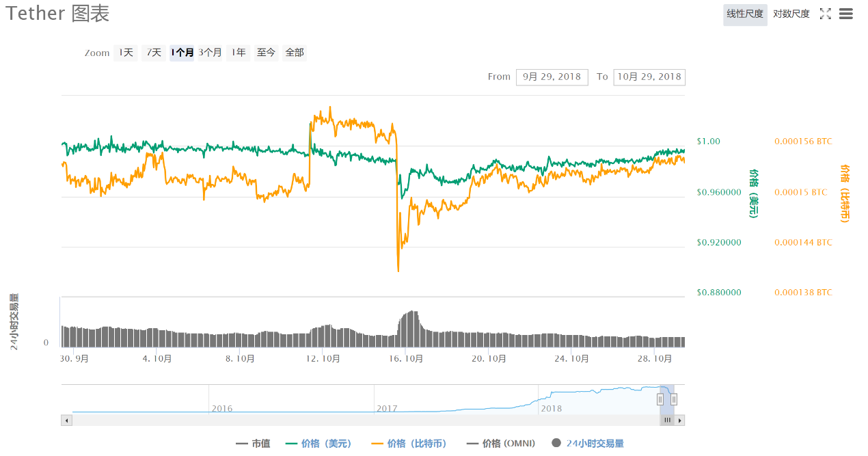
Task: Click the 0.000156 BTC axis label
Action: (x=803, y=142)
